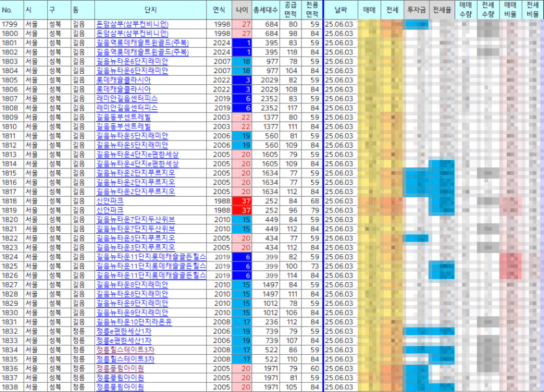Click 구 cell 성북 in row 1815
This screenshot has height=392, width=544.
pos(59,173)
